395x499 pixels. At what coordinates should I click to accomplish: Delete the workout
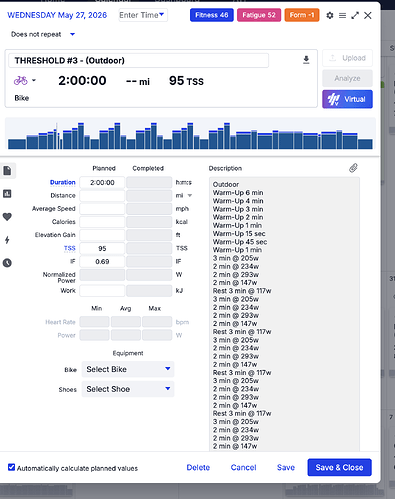198,467
